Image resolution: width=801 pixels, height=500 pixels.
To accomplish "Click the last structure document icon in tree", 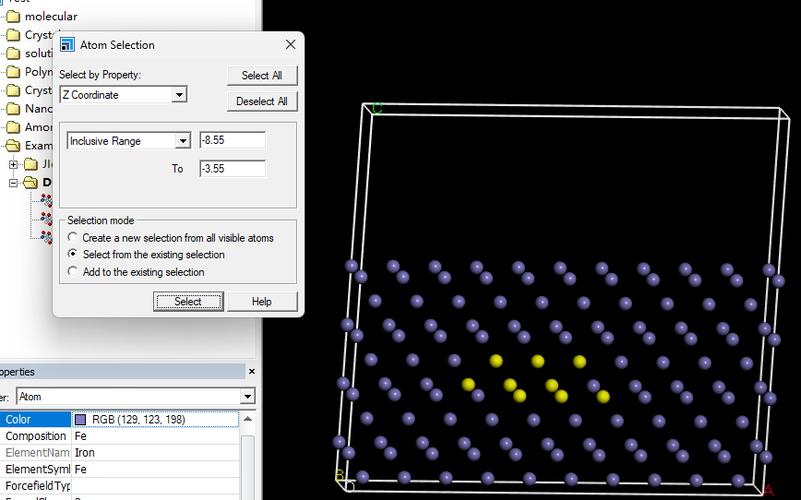I will coord(46,237).
